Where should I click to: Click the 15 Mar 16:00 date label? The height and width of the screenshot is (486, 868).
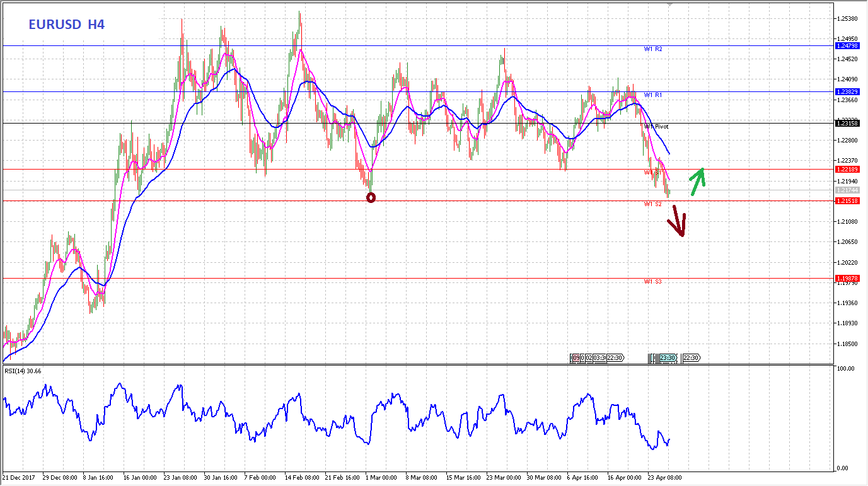pyautogui.click(x=464, y=478)
